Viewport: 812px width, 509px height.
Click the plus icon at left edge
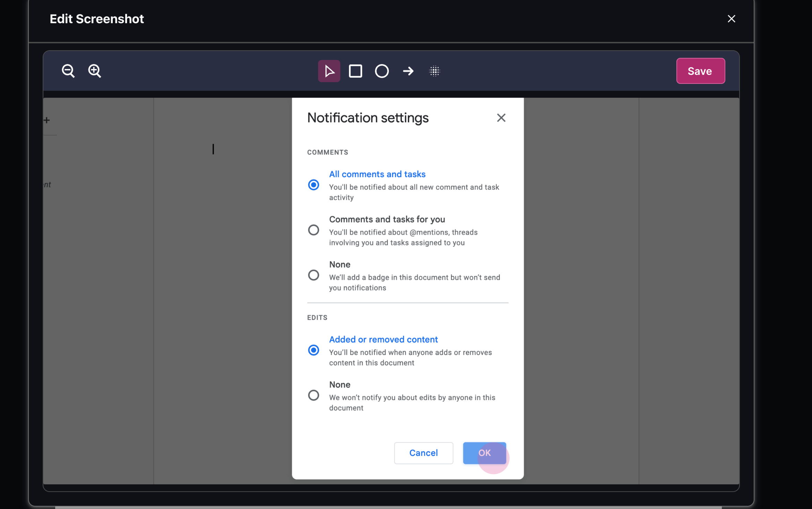47,120
